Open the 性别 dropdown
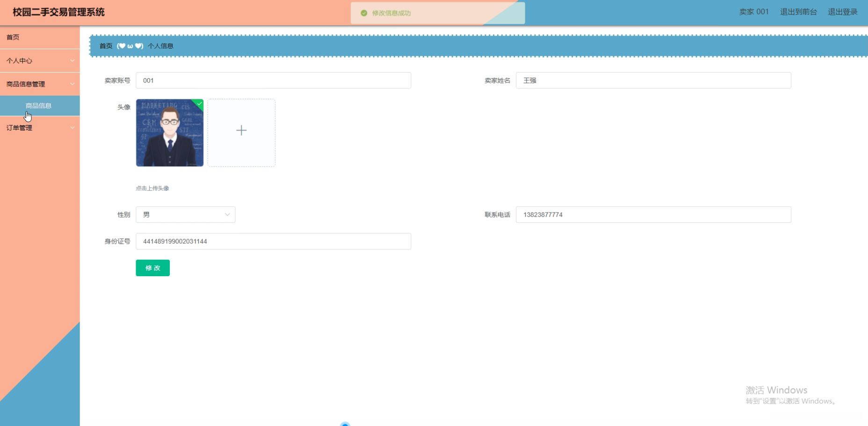The image size is (868, 426). point(186,215)
